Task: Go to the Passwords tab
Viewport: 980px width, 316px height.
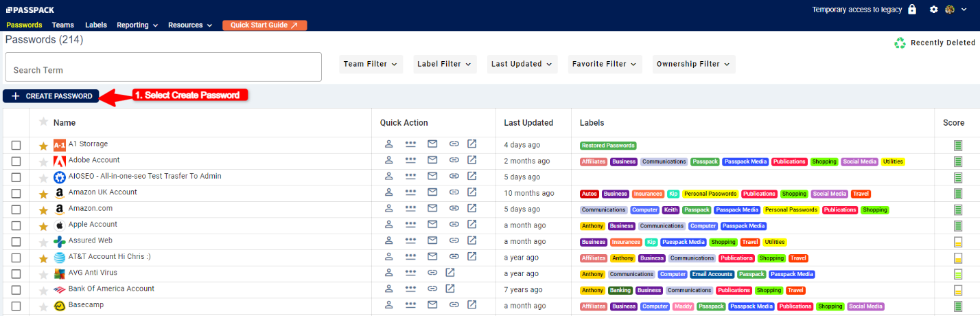Action: [x=24, y=25]
